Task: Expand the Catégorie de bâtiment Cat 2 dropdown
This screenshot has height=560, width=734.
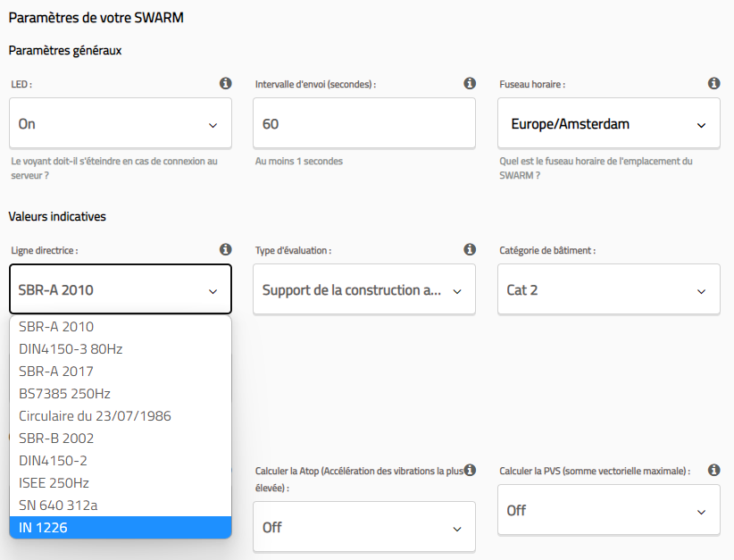Action: (x=608, y=290)
